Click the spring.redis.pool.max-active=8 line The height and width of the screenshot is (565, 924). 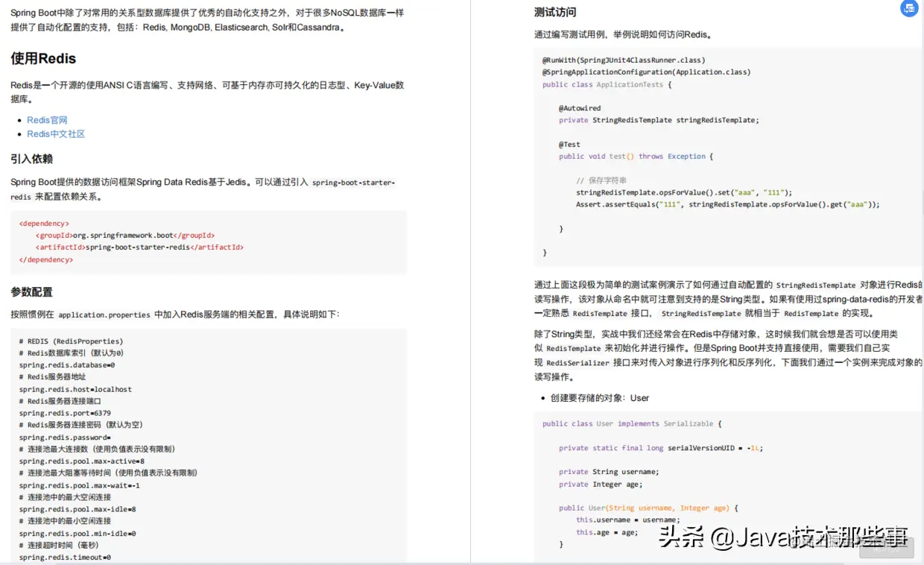[x=82, y=461]
